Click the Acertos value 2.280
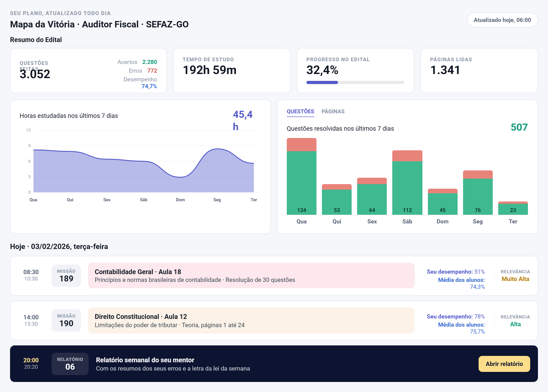The height and width of the screenshot is (392, 548). tap(150, 62)
